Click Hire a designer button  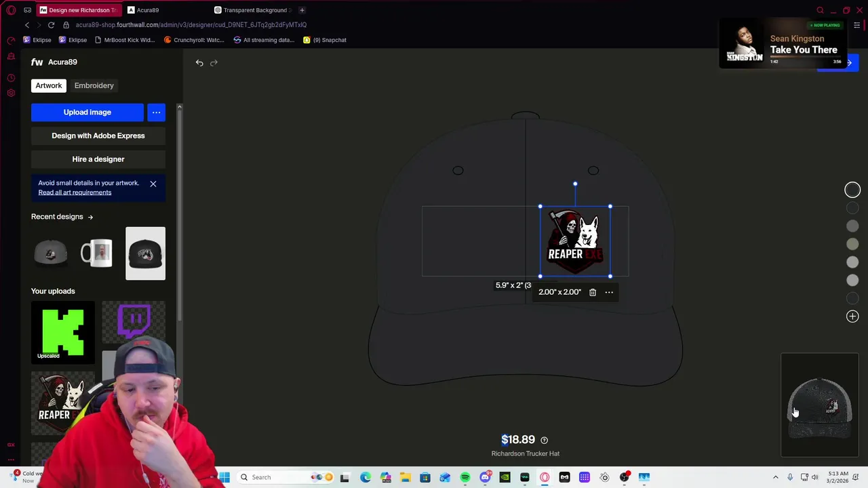tap(98, 159)
